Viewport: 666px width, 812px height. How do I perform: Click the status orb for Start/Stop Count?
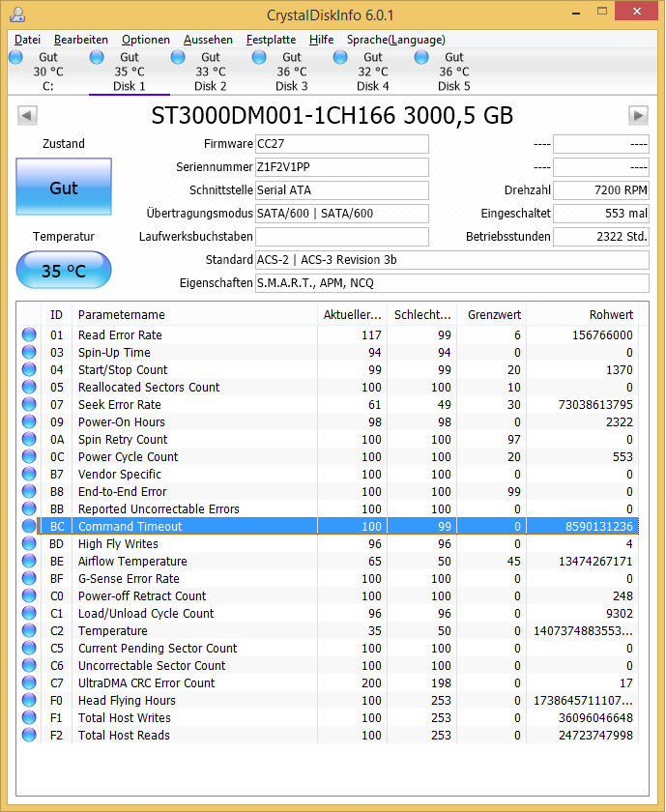pos(29,369)
